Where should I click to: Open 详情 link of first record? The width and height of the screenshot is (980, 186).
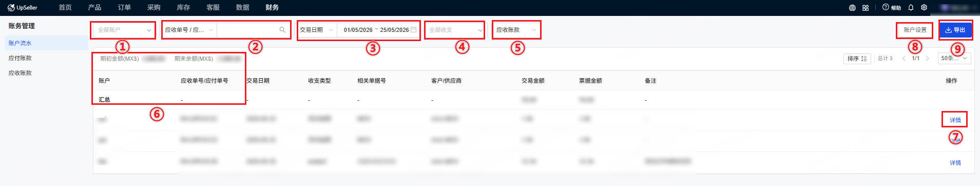point(955,120)
